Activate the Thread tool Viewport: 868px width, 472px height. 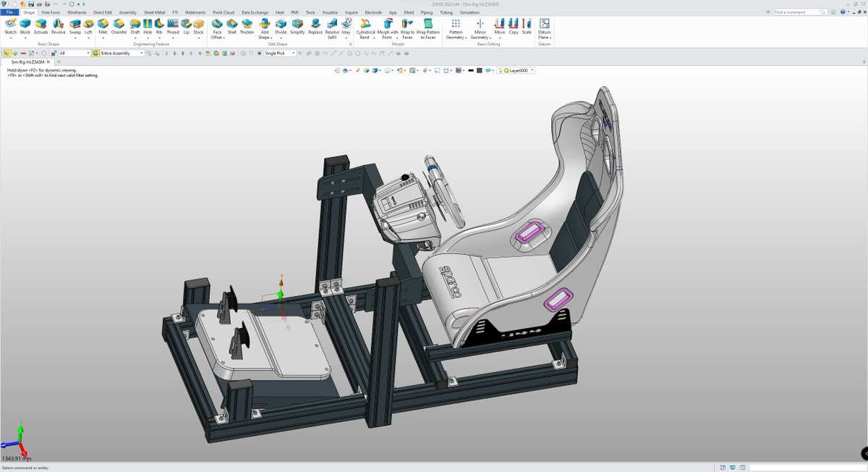pyautogui.click(x=173, y=28)
